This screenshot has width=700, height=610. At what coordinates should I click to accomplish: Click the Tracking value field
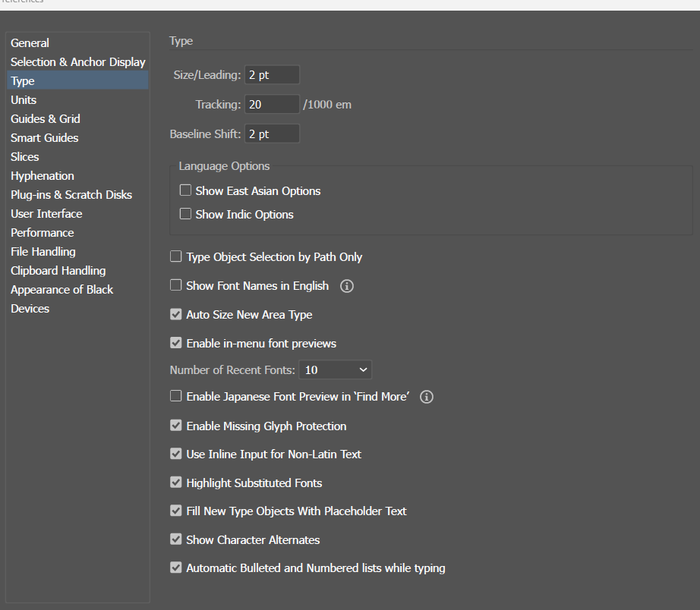[x=272, y=105]
